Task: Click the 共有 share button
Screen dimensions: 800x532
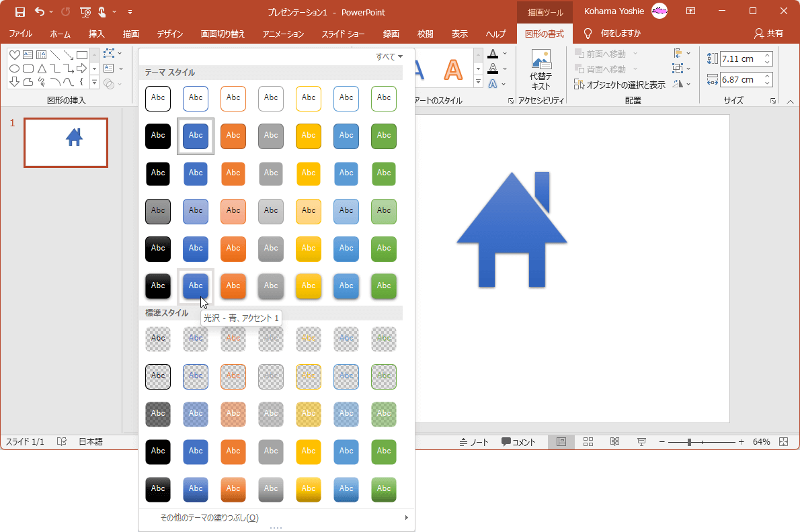Action: coord(768,34)
